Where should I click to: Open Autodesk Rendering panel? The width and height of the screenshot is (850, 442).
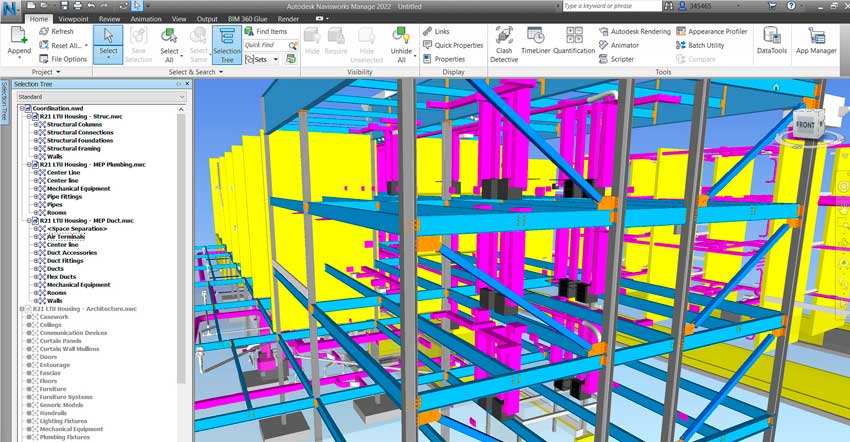(x=634, y=31)
